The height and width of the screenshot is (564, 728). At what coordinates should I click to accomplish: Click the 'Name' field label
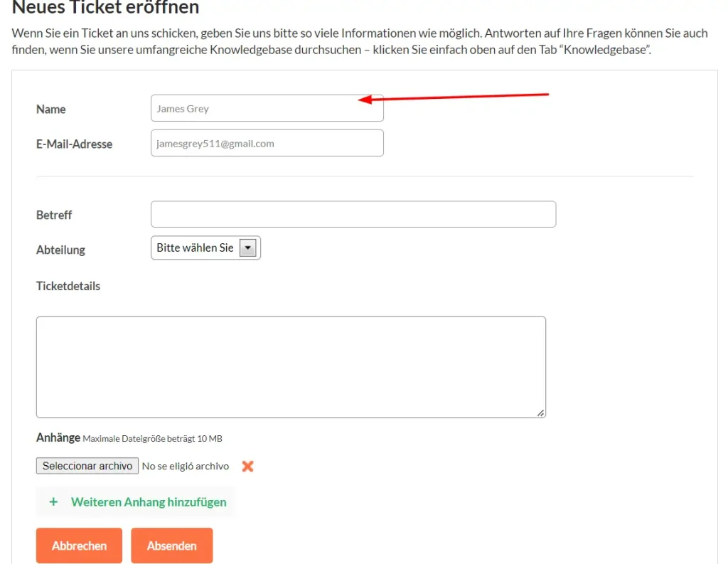[x=51, y=110]
